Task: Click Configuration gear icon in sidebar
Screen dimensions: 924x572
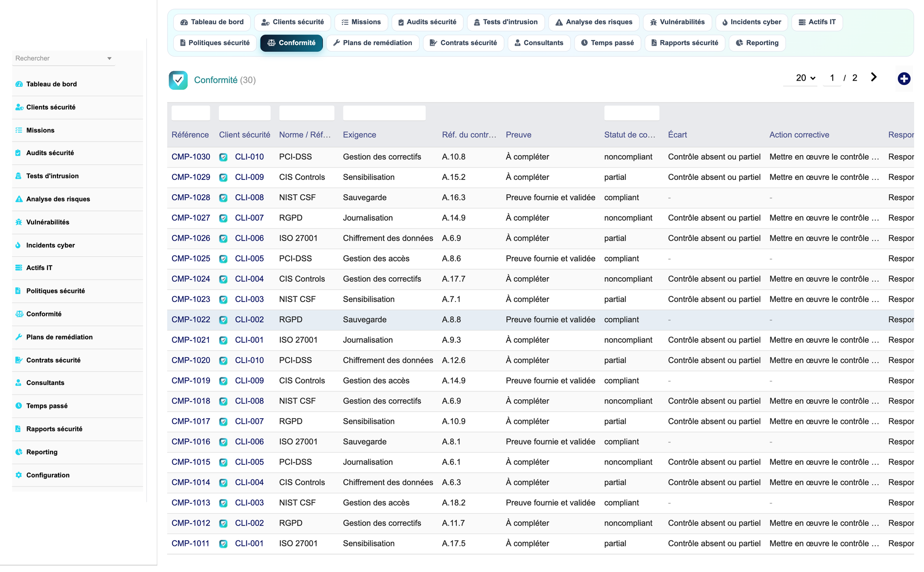Action: coord(19,475)
